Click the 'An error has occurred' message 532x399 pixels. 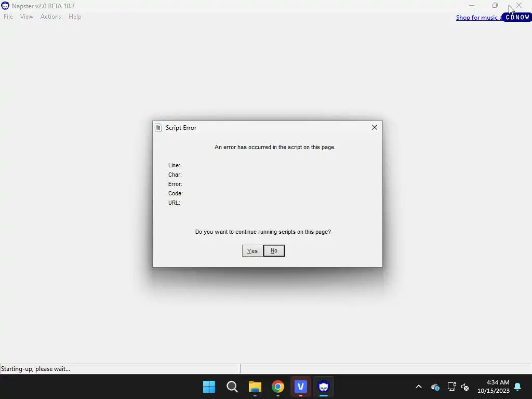(x=275, y=147)
